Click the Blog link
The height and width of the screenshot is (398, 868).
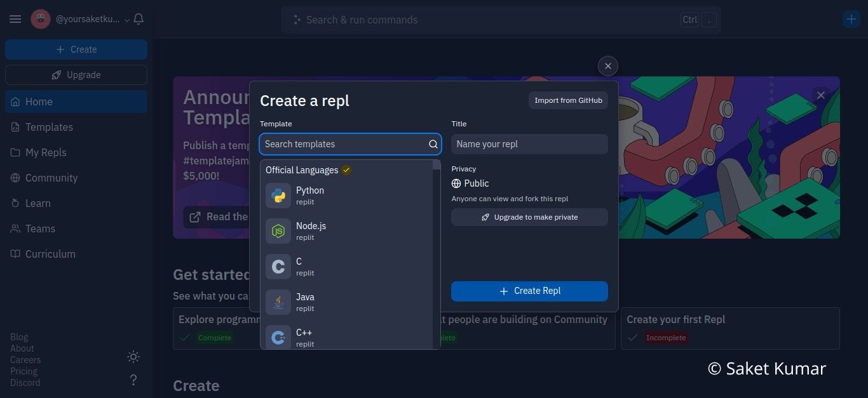19,337
